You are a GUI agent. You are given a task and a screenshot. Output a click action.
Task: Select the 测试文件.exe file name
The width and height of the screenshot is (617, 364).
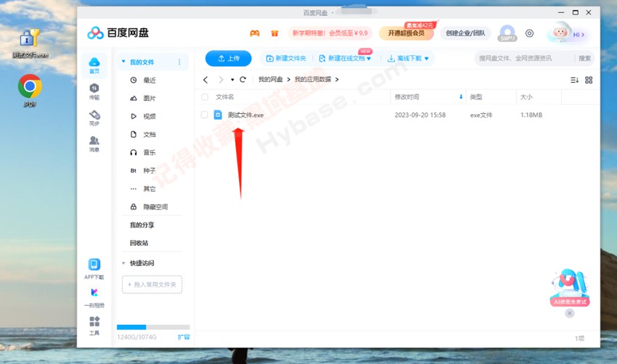tap(245, 115)
